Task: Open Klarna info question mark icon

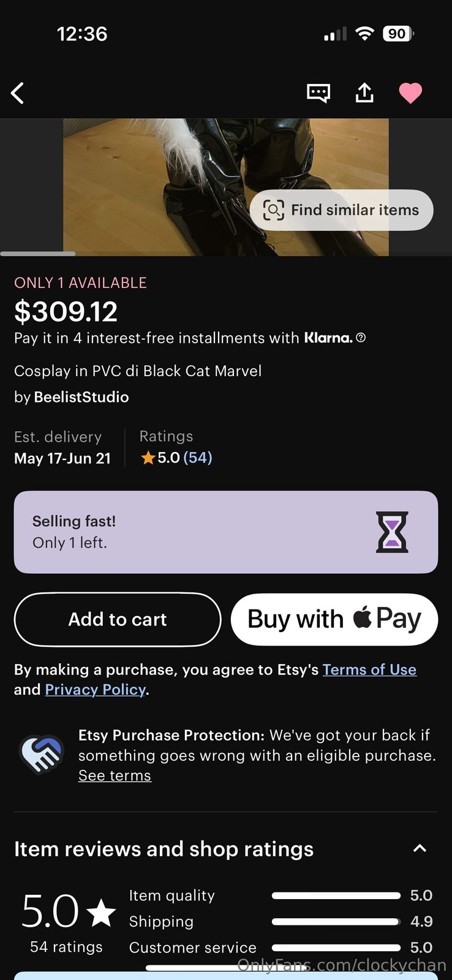Action: coord(361,337)
